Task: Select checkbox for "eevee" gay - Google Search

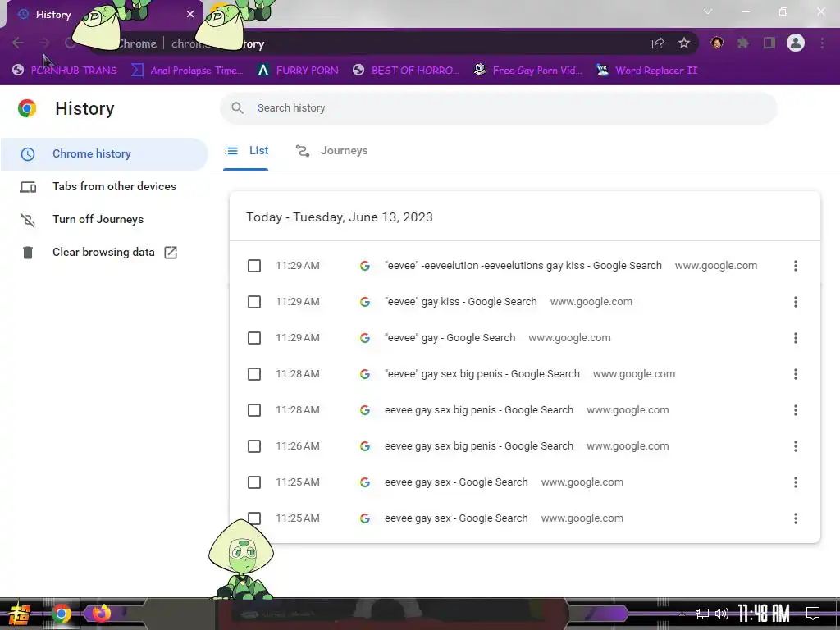Action: (x=254, y=338)
